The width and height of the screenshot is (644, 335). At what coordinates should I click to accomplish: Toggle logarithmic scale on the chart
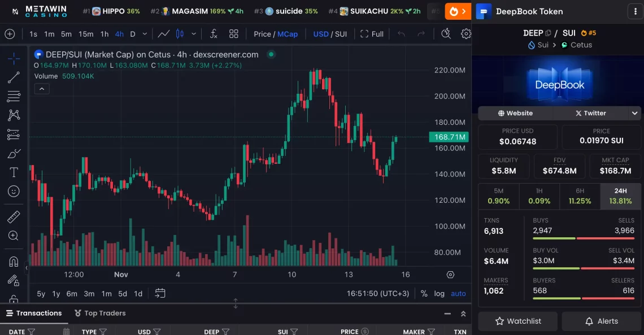[x=439, y=294]
